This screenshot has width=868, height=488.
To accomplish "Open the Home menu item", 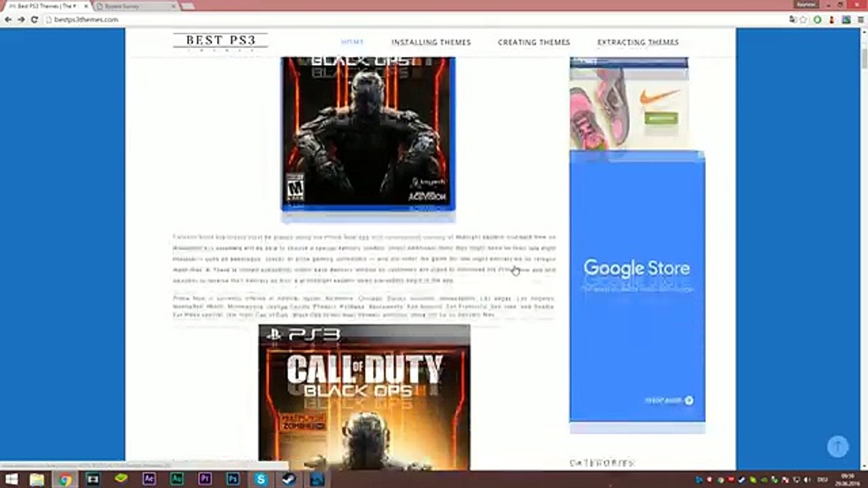I will coord(353,42).
